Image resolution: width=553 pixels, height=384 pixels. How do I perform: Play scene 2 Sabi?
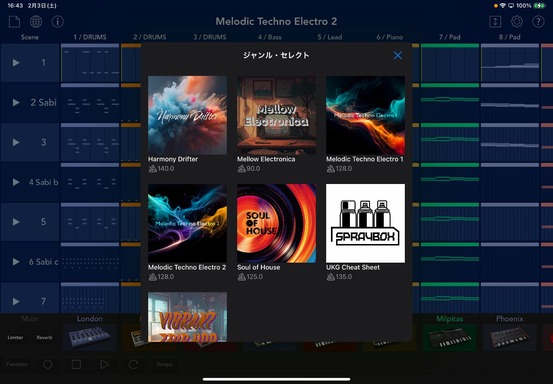point(16,103)
